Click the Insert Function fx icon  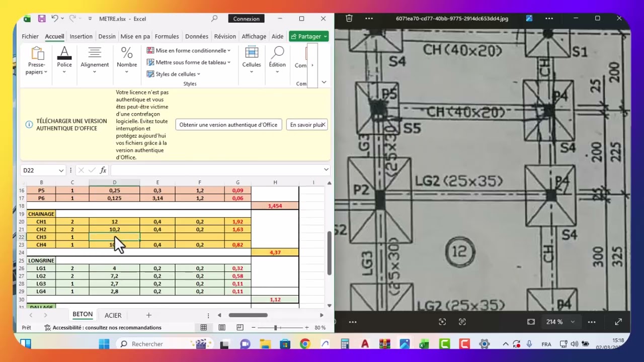(103, 170)
